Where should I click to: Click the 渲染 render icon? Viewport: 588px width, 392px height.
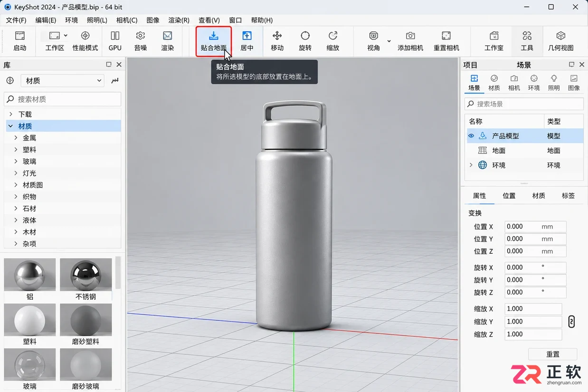coord(167,41)
